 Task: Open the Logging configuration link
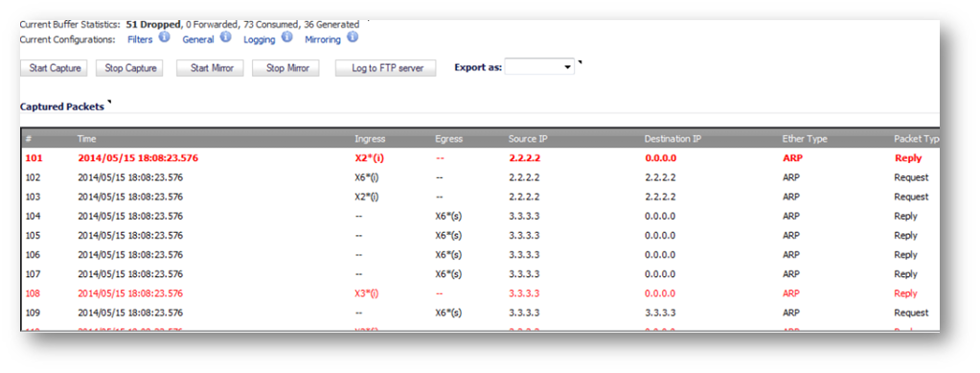tap(259, 39)
